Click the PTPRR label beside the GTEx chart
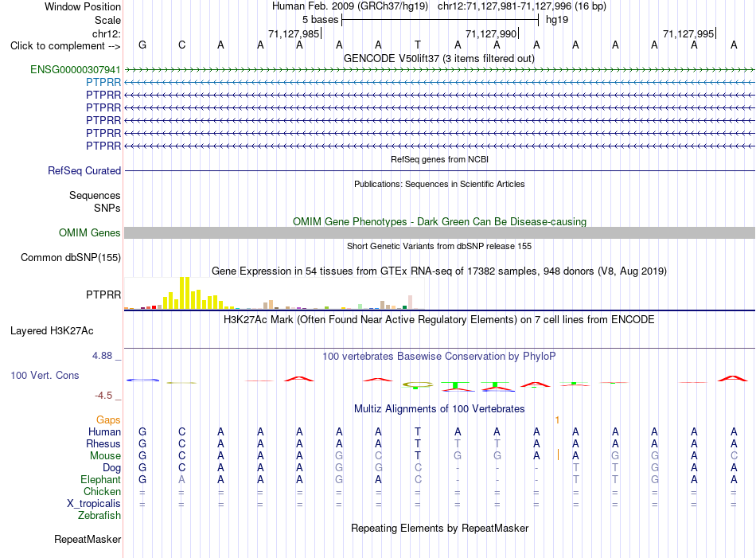 103,295
